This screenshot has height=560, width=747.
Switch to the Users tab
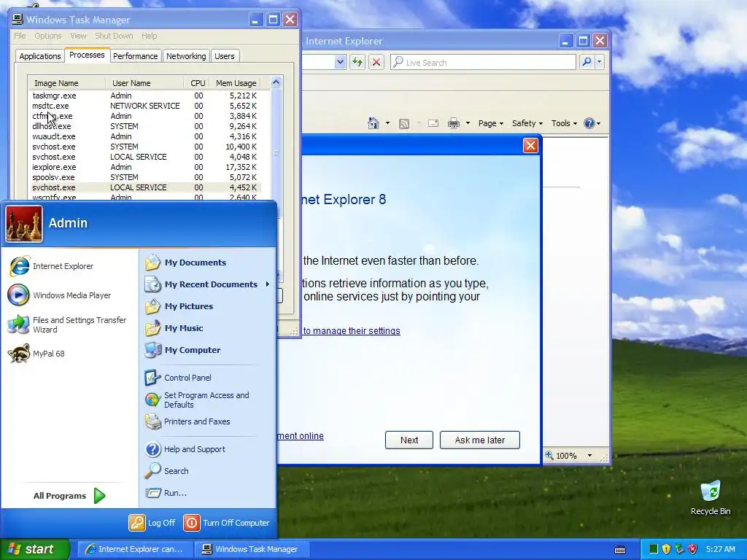[x=225, y=56]
